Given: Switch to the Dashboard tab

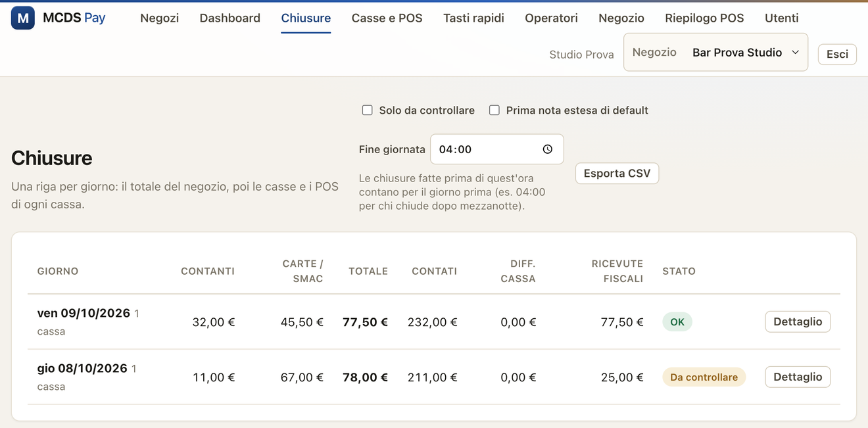Looking at the screenshot, I should click(x=230, y=18).
